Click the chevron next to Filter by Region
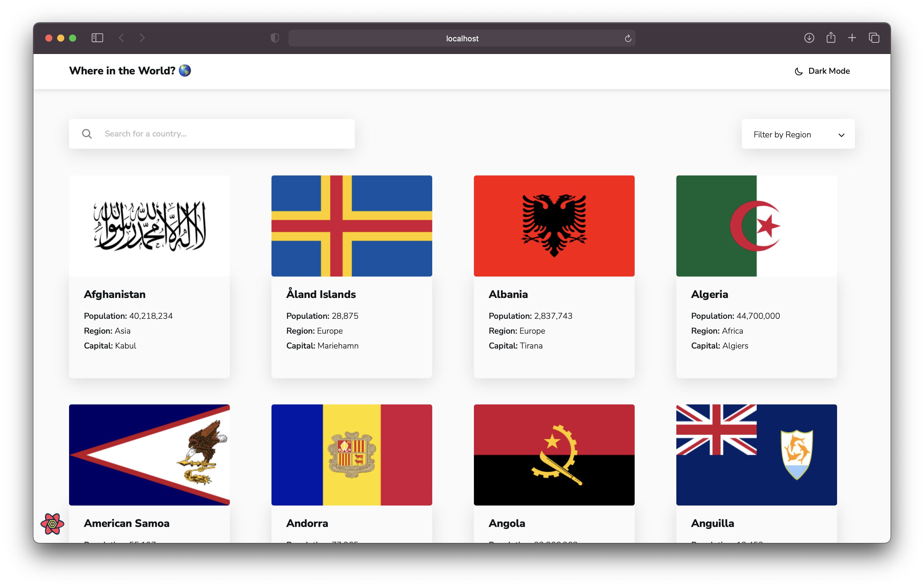This screenshot has height=587, width=924. click(842, 135)
